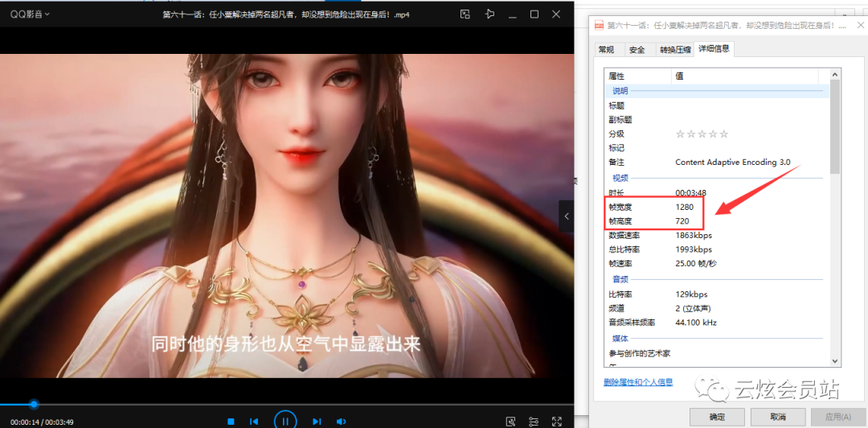Close the QQ影音 player window
The height and width of the screenshot is (428, 868).
tap(557, 14)
